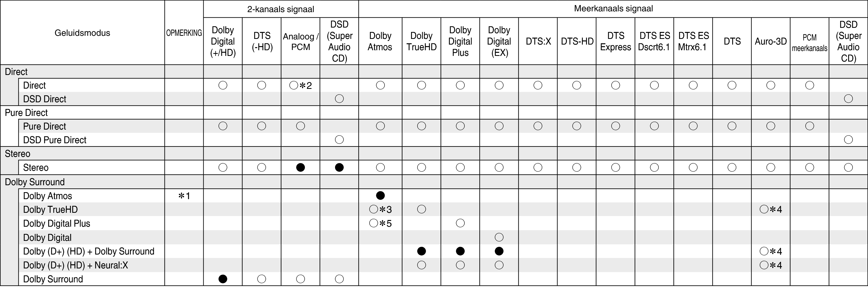Click the filled Stereo circle under Analoog / PCM
This screenshot has width=868, height=288.
pyautogui.click(x=300, y=167)
